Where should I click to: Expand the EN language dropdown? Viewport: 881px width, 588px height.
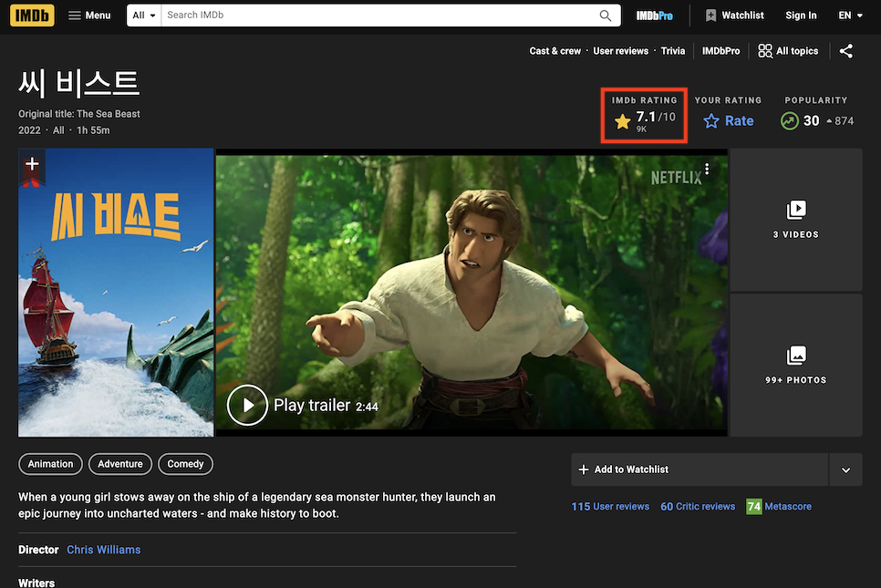click(x=850, y=15)
